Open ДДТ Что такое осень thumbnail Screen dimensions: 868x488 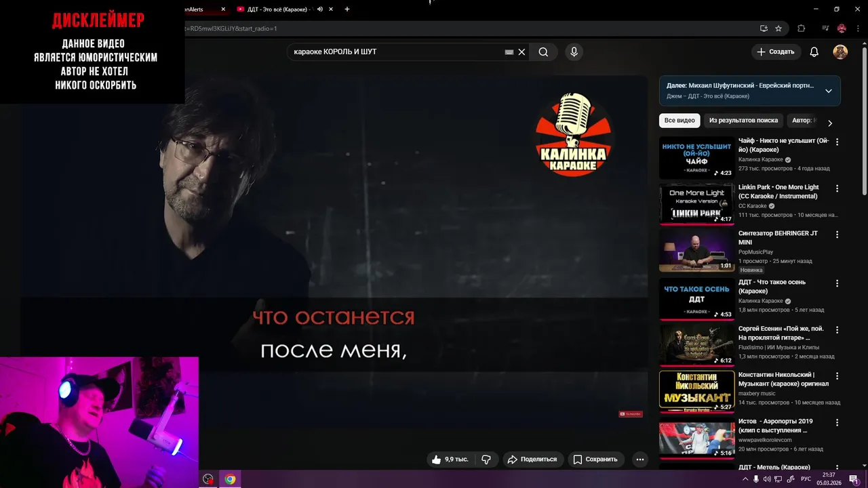pos(696,299)
